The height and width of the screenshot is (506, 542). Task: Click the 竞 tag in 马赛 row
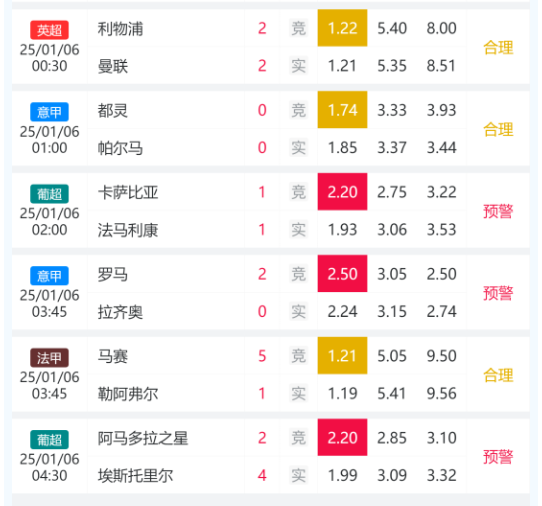(x=298, y=356)
